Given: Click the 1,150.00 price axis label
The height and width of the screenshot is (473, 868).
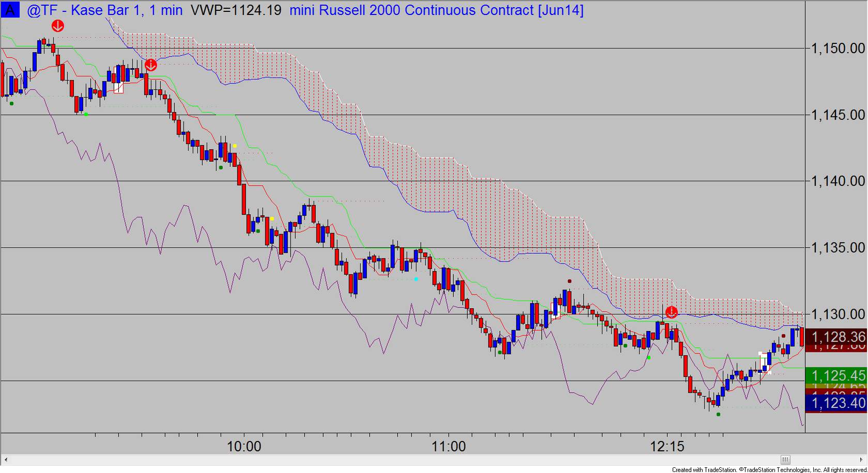Looking at the screenshot, I should pyautogui.click(x=838, y=49).
